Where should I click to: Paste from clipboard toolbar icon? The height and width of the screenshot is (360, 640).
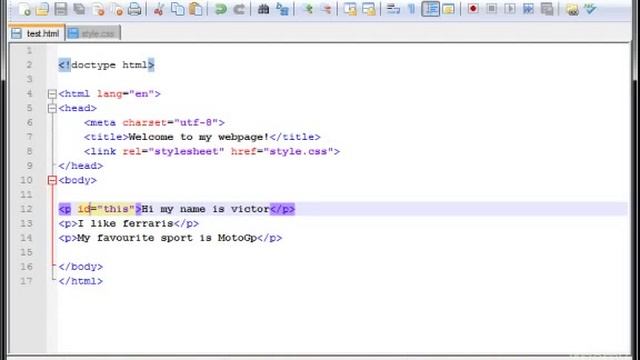(x=196, y=9)
